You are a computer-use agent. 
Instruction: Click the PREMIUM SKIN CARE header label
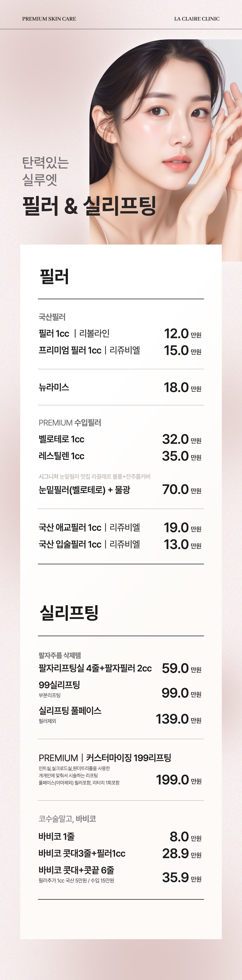(x=49, y=19)
